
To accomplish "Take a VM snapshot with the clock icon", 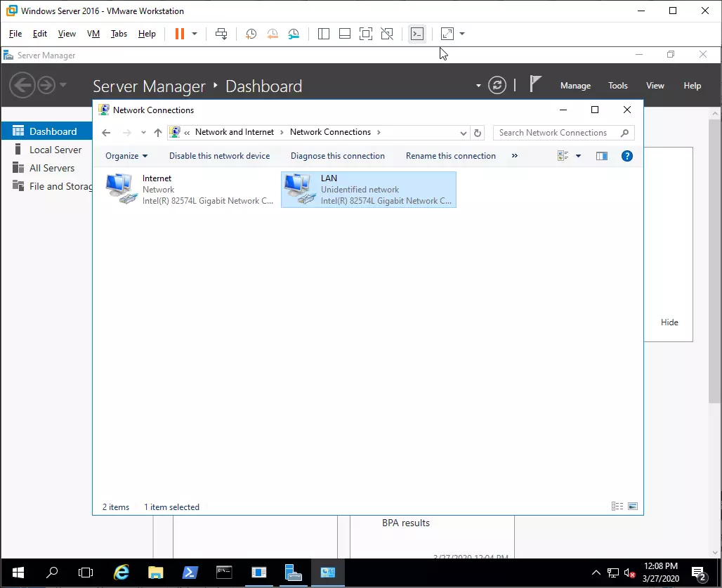I will coord(251,34).
